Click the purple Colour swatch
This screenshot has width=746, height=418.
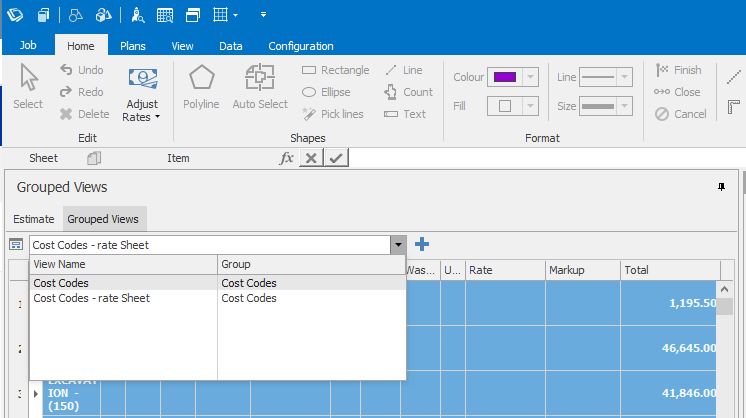(x=503, y=77)
